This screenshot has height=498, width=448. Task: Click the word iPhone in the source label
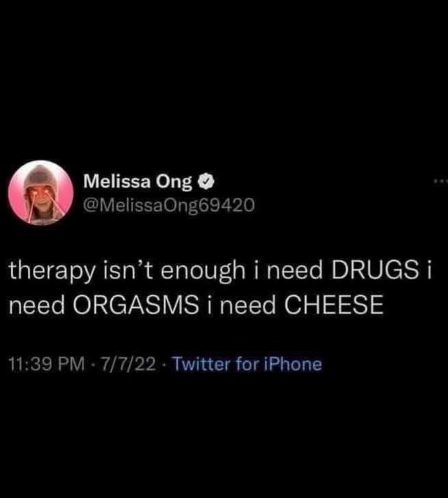(293, 364)
